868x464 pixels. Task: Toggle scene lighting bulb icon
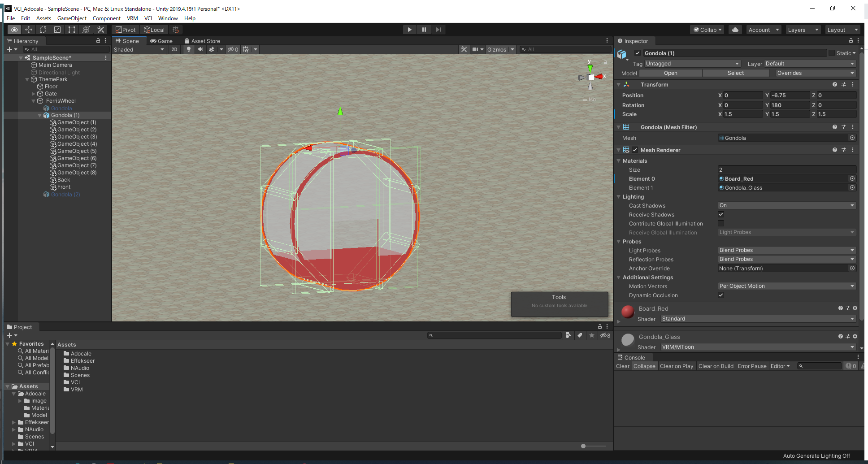[189, 49]
